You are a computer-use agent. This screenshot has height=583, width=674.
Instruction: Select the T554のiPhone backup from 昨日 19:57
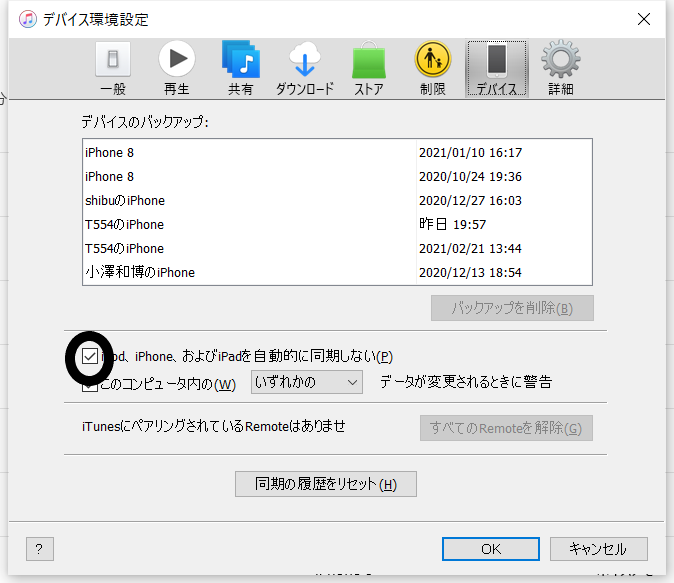pyautogui.click(x=337, y=224)
